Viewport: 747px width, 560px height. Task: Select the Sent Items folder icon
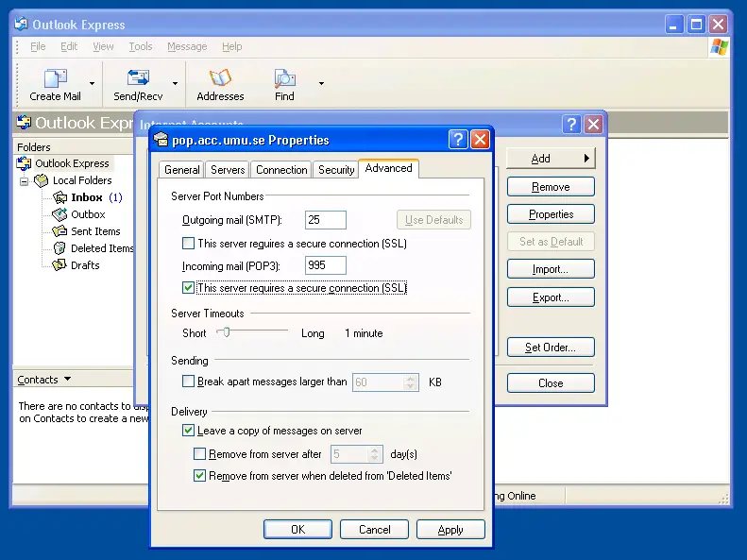click(x=59, y=231)
